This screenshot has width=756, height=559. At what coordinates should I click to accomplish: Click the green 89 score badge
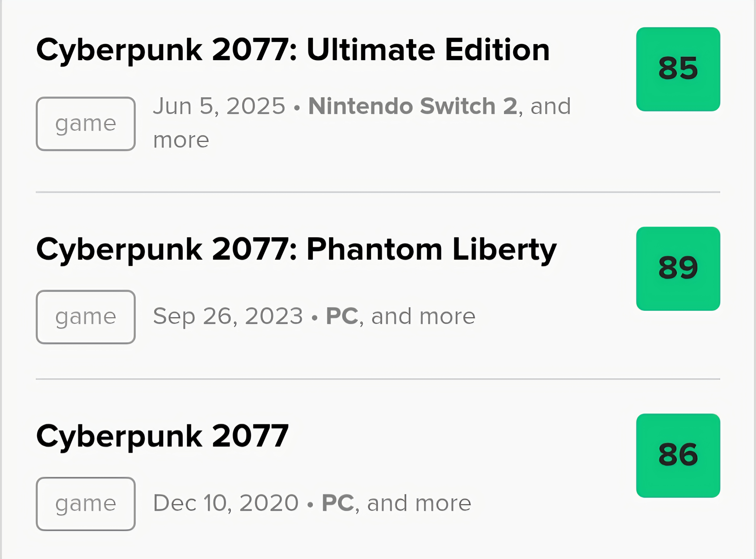(x=678, y=268)
